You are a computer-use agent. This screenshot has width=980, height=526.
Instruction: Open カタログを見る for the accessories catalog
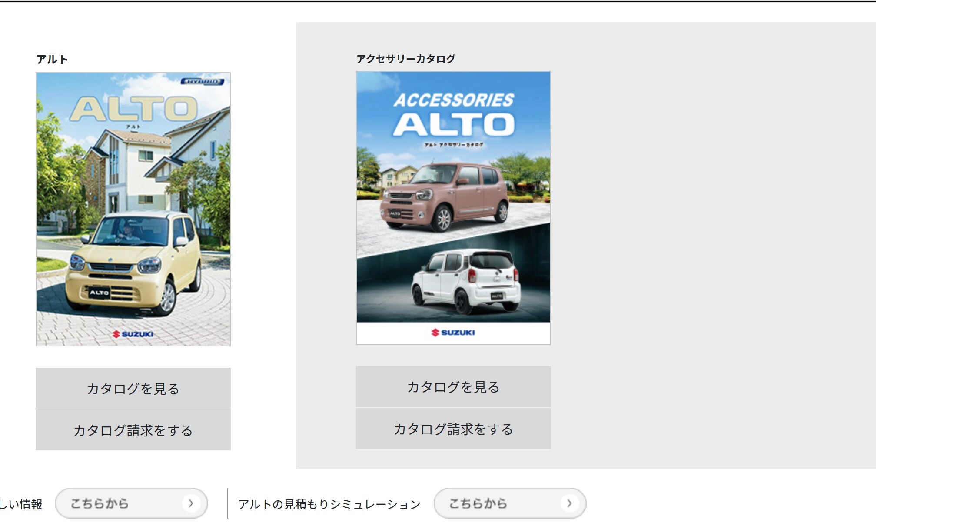click(x=453, y=386)
